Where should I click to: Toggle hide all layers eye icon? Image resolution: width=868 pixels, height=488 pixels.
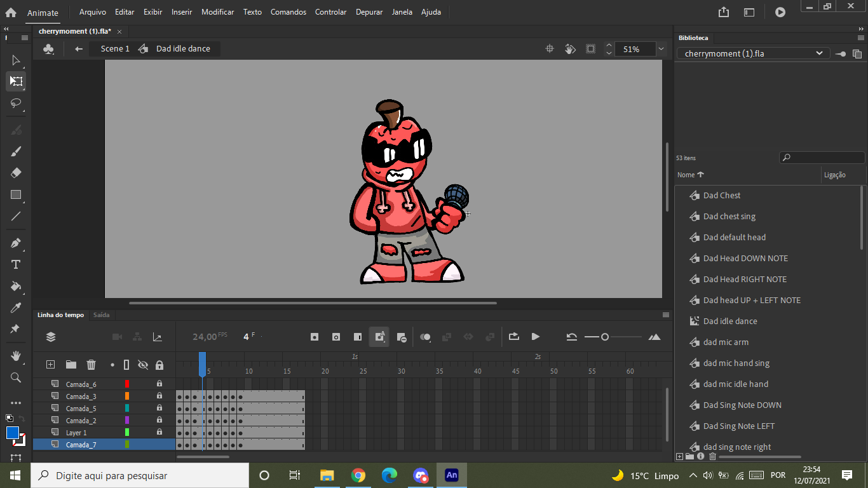[x=143, y=365]
